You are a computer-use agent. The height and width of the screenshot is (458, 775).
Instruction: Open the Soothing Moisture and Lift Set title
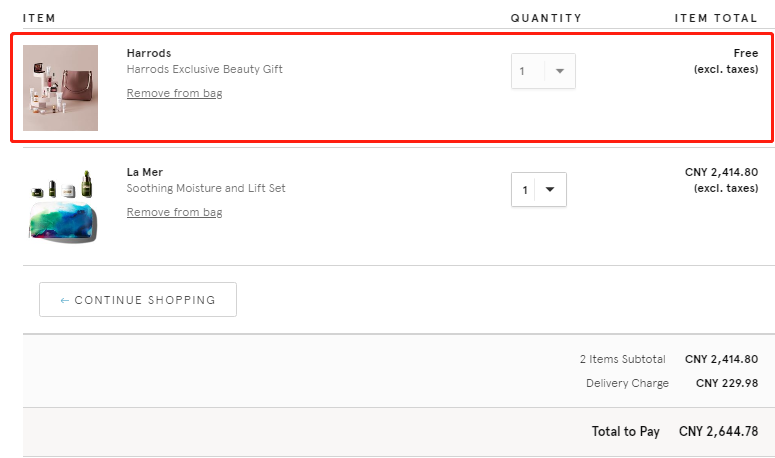[206, 188]
